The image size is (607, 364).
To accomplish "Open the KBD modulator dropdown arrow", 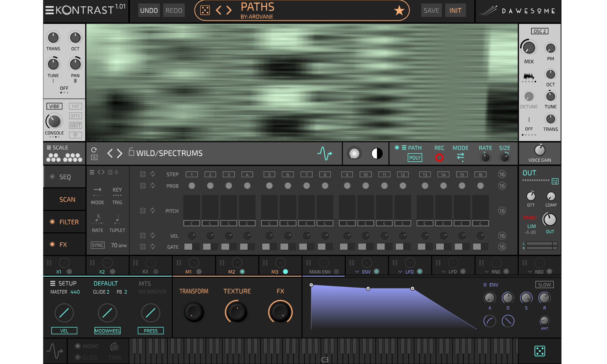I will point(530,272).
